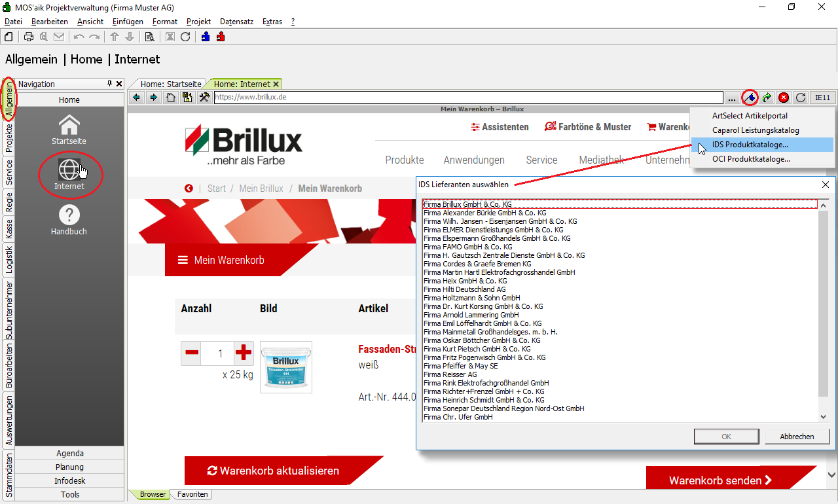Click the save favorite disk icon
Image resolution: width=838 pixels, height=504 pixels.
[x=188, y=98]
